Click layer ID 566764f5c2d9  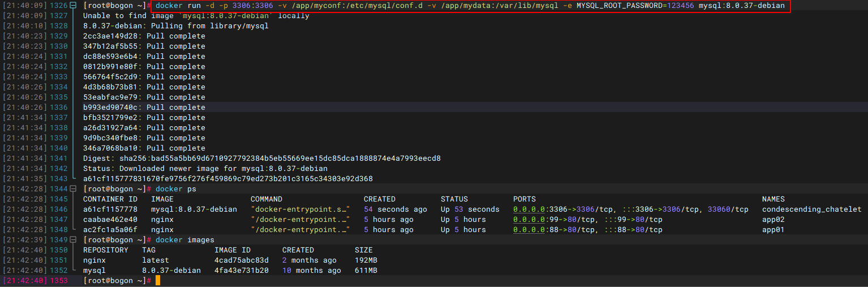pyautogui.click(x=110, y=77)
